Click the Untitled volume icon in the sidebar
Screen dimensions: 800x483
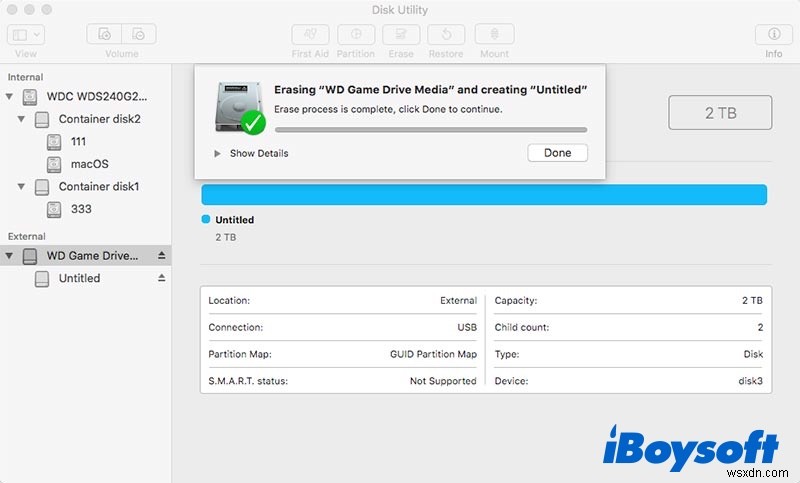click(x=42, y=278)
